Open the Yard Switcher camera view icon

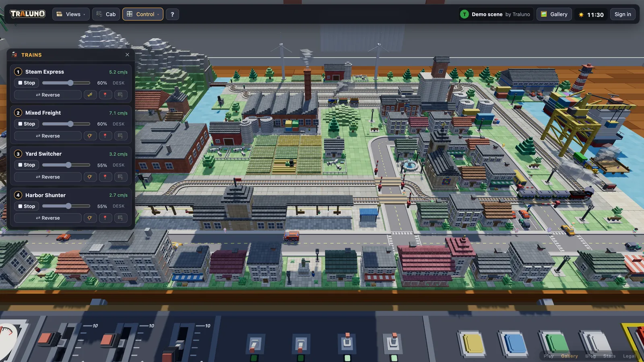(120, 177)
